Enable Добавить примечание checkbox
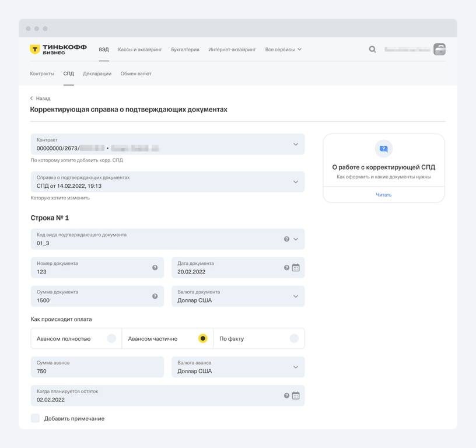The width and height of the screenshot is (476, 448). tap(36, 418)
